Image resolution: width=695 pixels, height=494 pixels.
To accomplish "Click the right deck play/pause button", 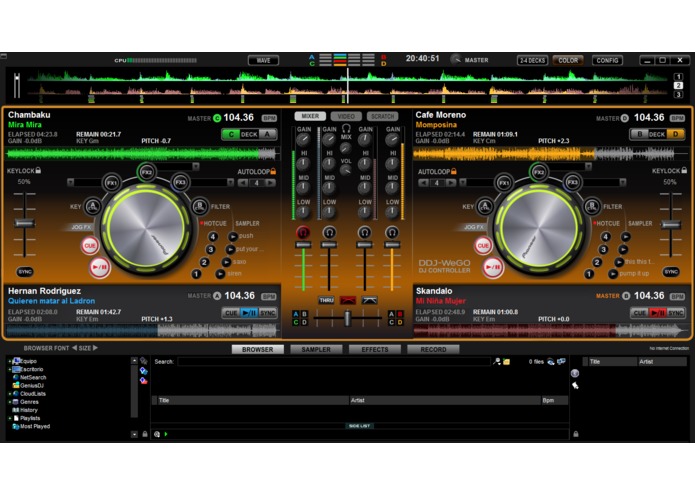I will (x=492, y=267).
